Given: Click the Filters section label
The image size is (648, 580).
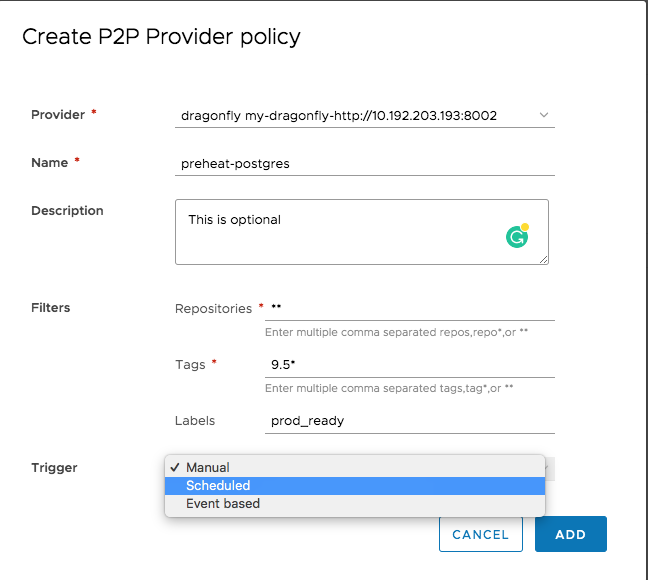Looking at the screenshot, I should click(x=51, y=308).
